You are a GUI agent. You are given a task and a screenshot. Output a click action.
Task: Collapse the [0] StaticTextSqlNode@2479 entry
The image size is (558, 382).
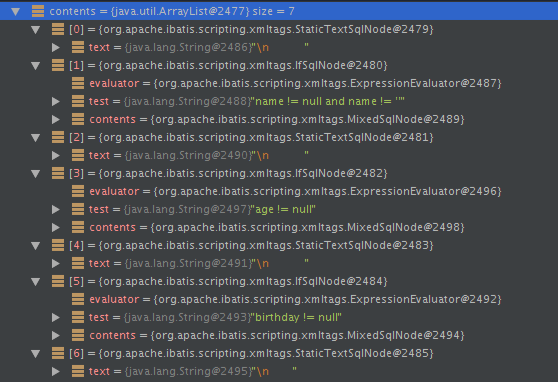pos(36,30)
